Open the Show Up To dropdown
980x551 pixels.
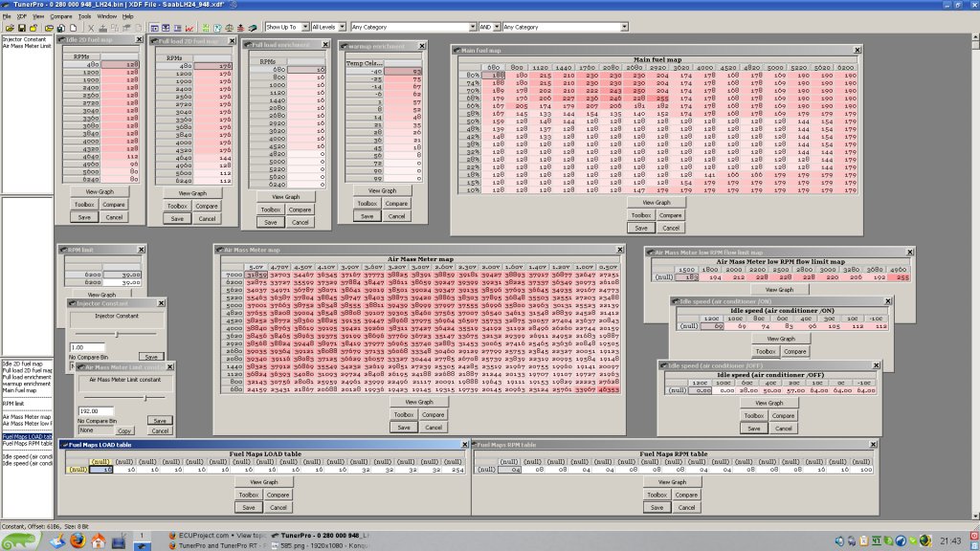pyautogui.click(x=287, y=27)
